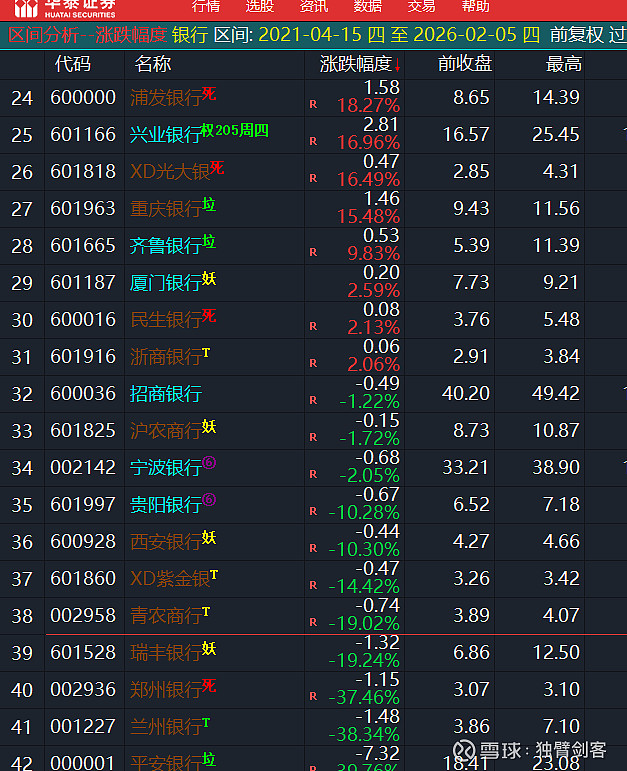Open the 资讯 menu
Viewport: 627px width, 771px height.
pyautogui.click(x=314, y=6)
